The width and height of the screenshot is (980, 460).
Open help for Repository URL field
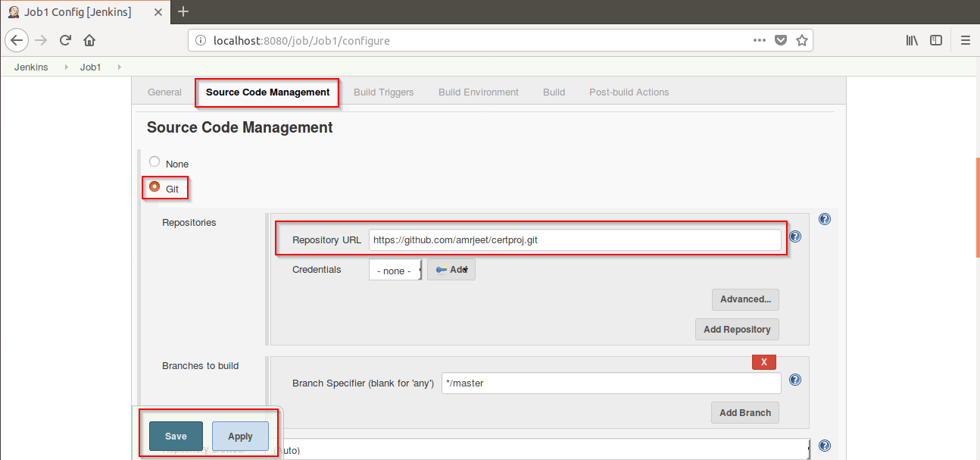(795, 236)
